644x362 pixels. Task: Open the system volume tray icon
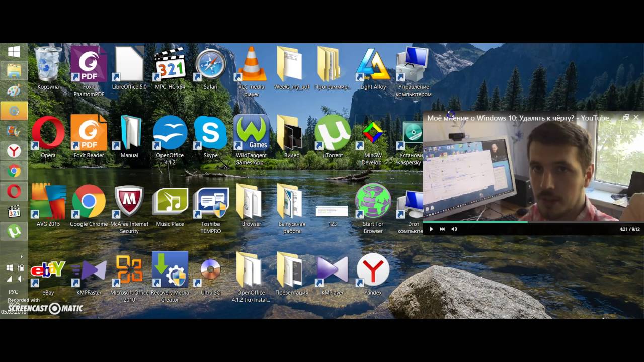pos(21,279)
